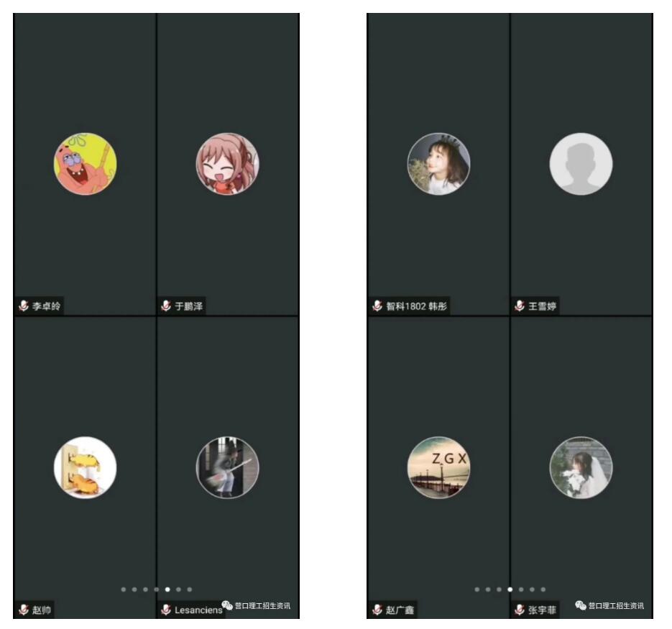672x629 pixels.
Task: Open the Patrick Star cartoon avatar
Action: 85,164
